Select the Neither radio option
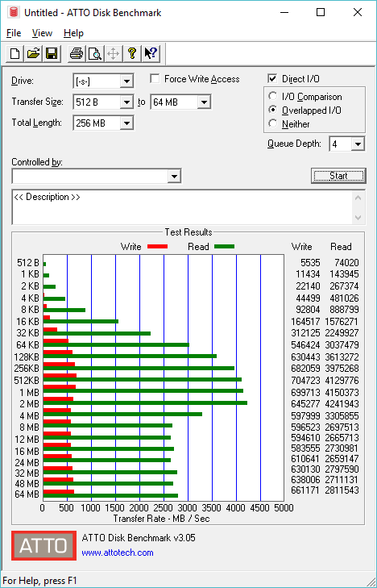The image size is (377, 588). pyautogui.click(x=273, y=123)
